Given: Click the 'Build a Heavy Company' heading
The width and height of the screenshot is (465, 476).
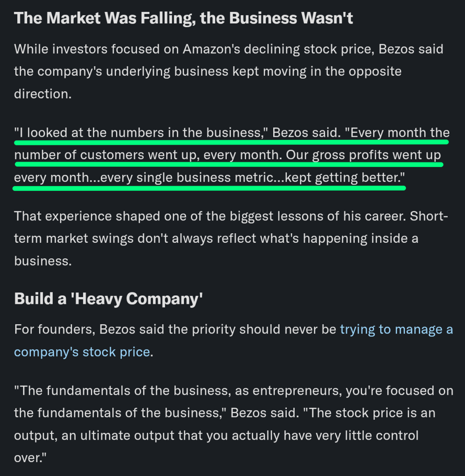Looking at the screenshot, I should coord(108,299).
